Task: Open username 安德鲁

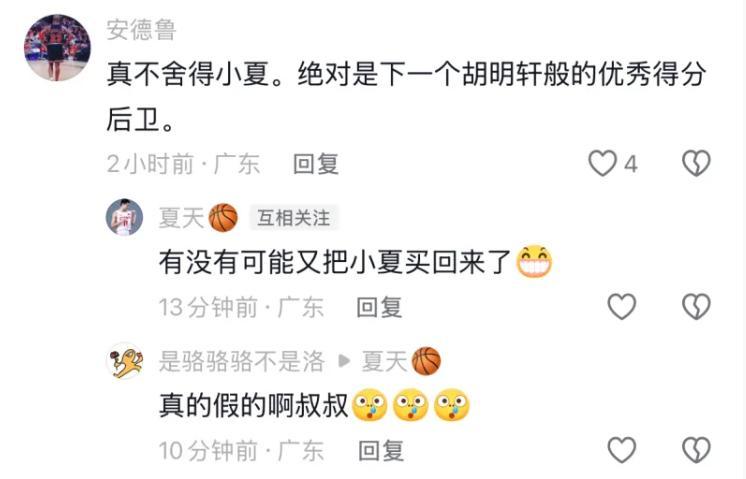Action: [141, 29]
